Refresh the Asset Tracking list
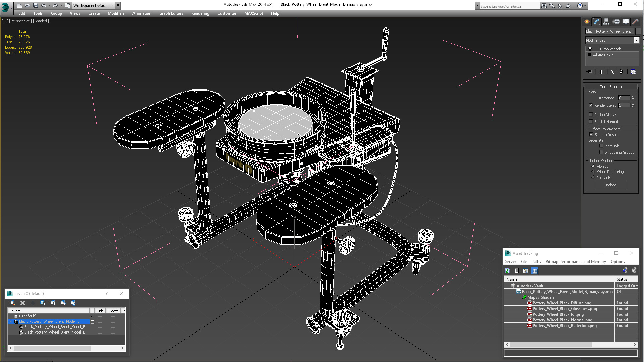The width and height of the screenshot is (644, 362). click(x=508, y=271)
